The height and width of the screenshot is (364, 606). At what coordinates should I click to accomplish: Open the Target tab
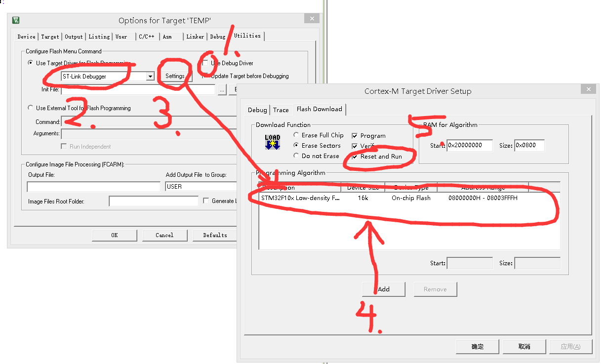tap(50, 37)
